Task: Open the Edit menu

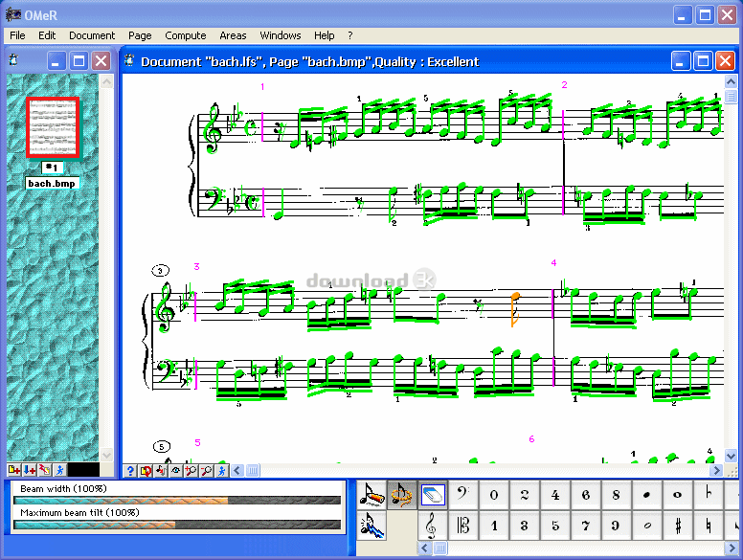Action: pos(47,35)
